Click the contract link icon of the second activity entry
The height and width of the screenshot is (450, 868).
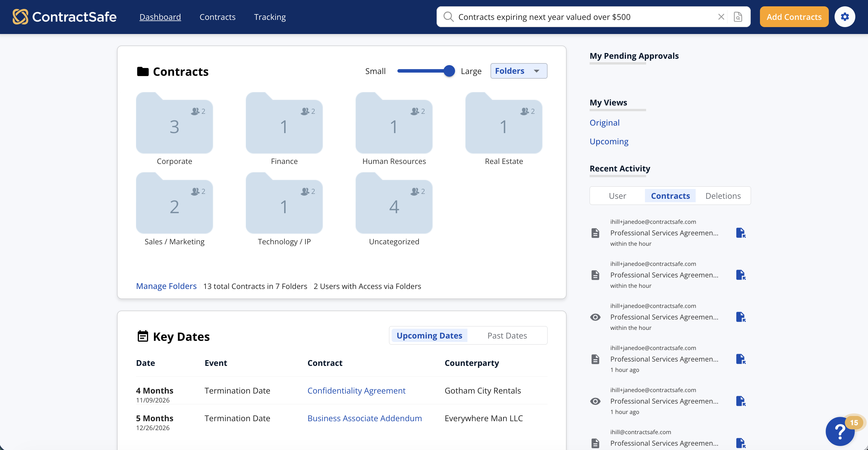point(741,275)
